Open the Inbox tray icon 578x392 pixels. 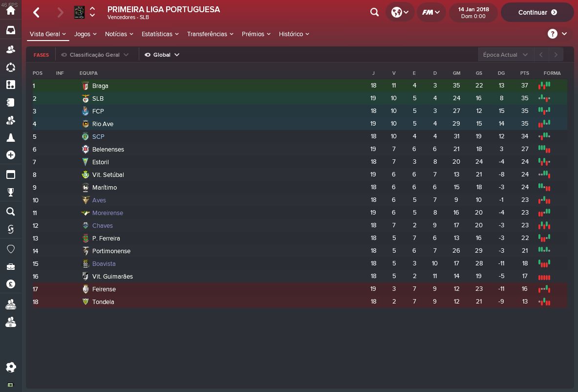[x=10, y=30]
